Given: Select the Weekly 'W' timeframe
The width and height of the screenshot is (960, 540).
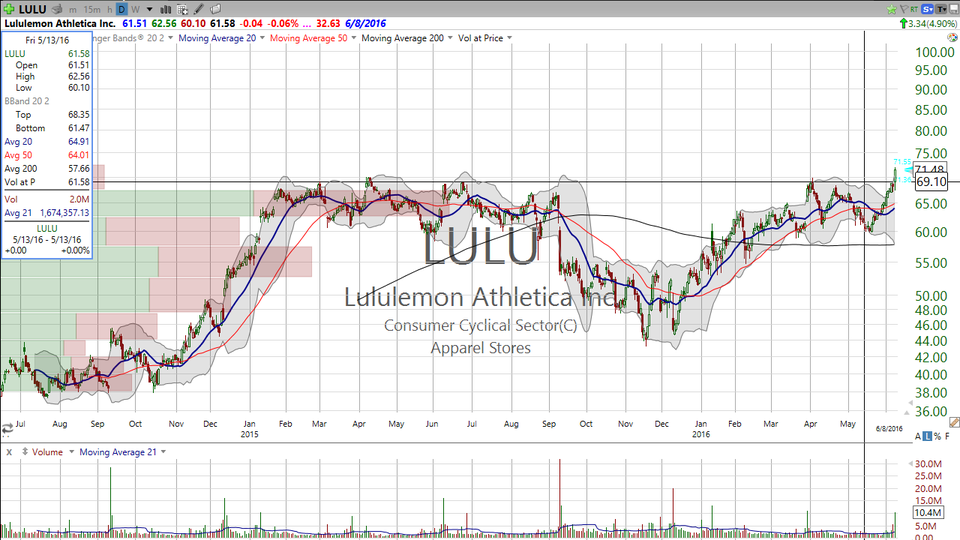Looking at the screenshot, I should click(x=135, y=9).
